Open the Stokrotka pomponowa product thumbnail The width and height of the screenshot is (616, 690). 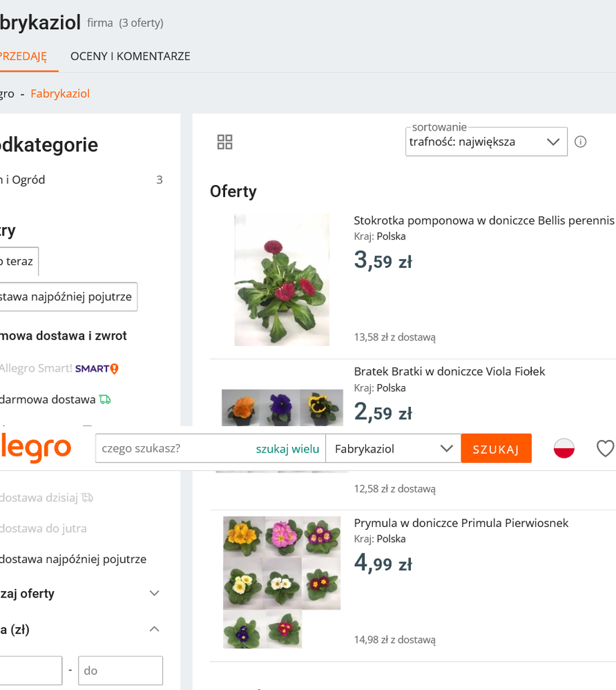281,280
